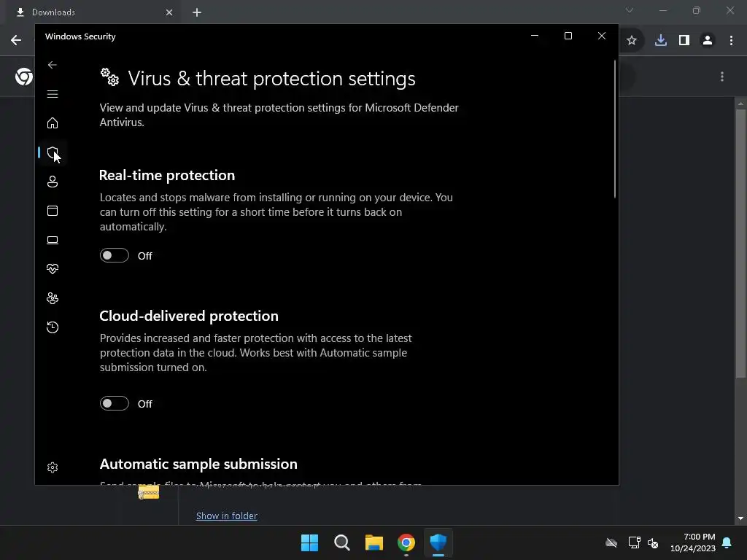
Task: Open Protection history clock icon
Action: tap(53, 327)
